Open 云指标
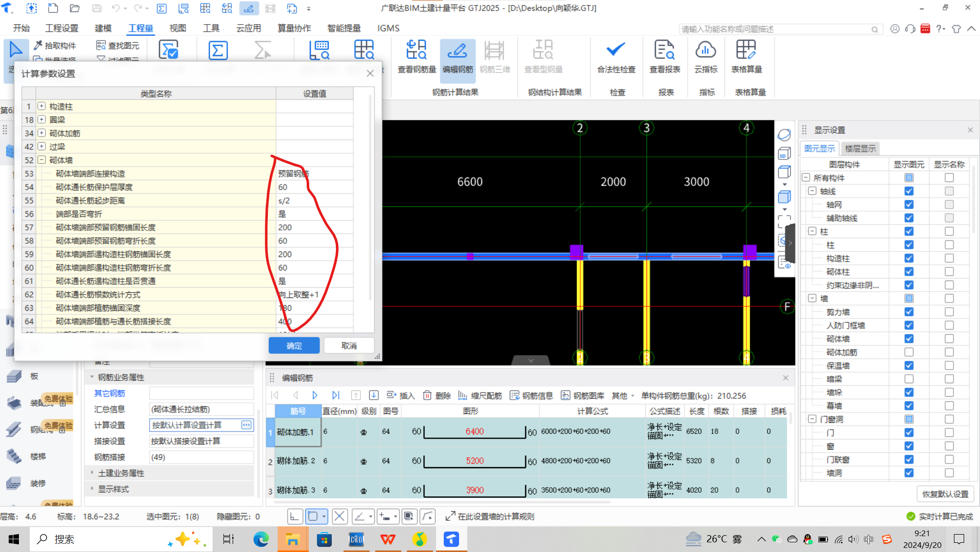980x552 pixels. point(705,56)
